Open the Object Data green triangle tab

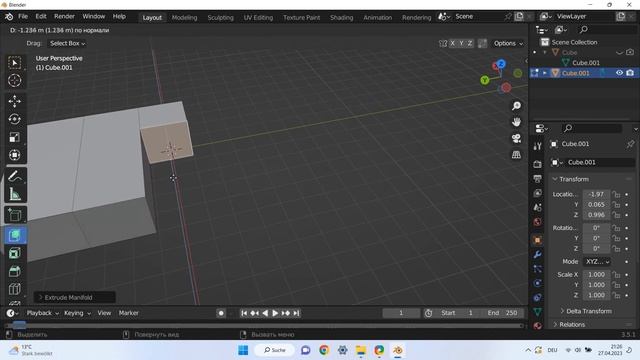click(x=538, y=311)
